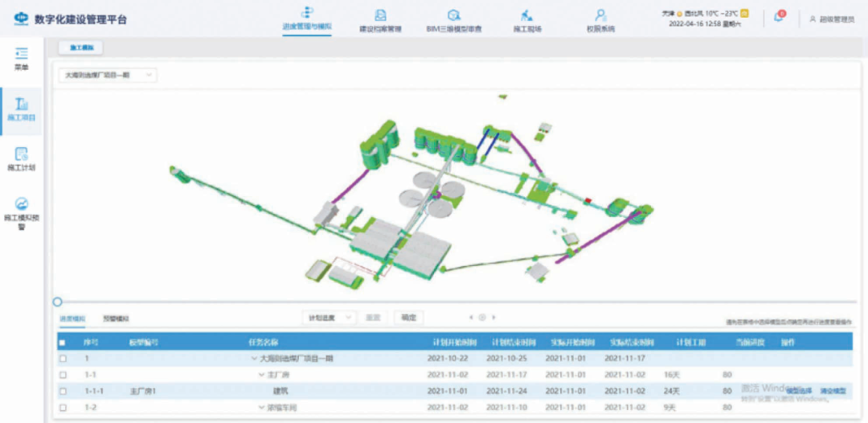The image size is (868, 423).
Task: Click the 任务名称 column header
Action: point(264,343)
